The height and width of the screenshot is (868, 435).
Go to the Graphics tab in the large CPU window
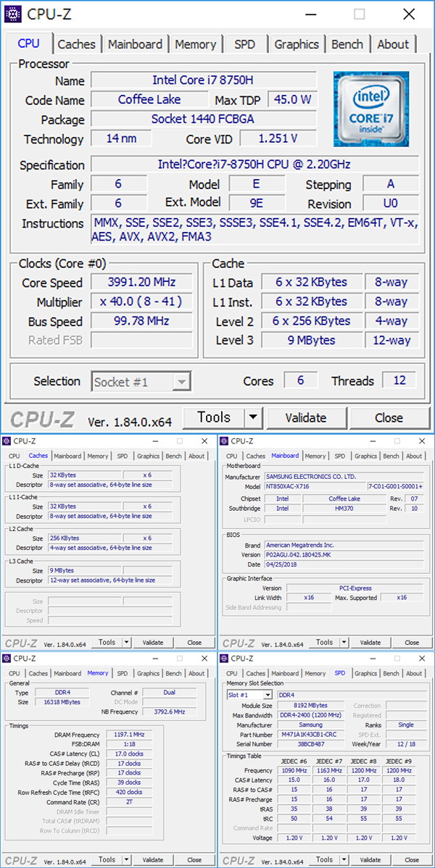coord(297,44)
